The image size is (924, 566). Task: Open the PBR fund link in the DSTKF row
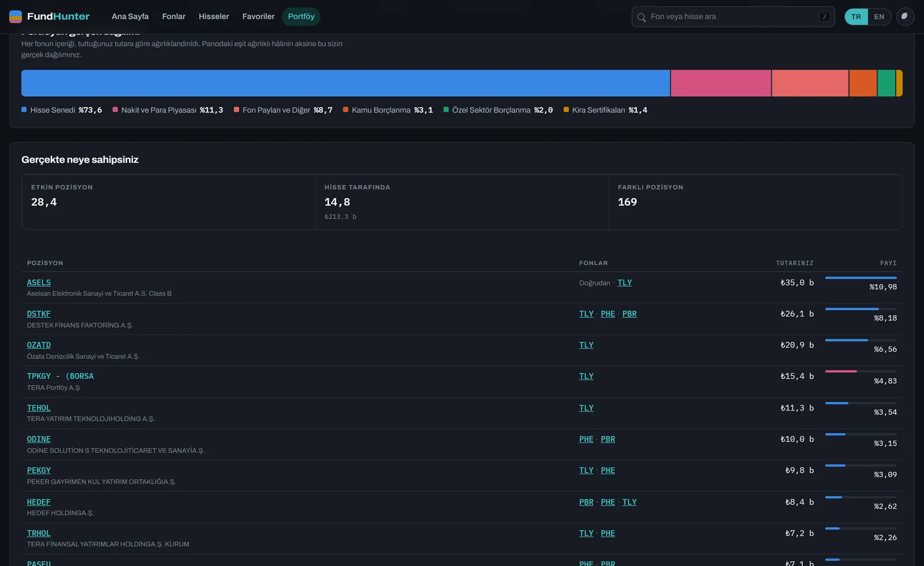click(x=629, y=314)
